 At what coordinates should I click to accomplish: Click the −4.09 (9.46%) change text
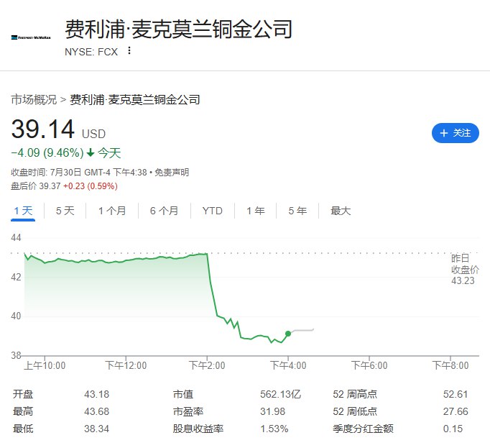(47, 153)
